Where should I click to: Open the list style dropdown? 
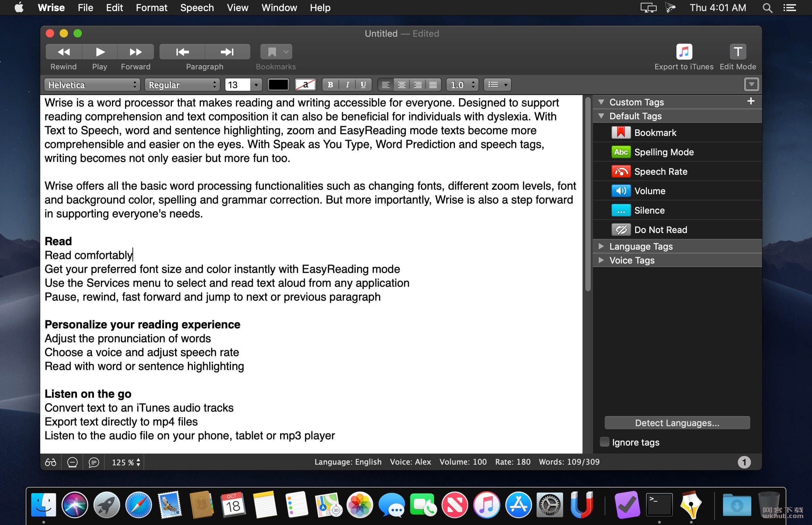point(498,85)
